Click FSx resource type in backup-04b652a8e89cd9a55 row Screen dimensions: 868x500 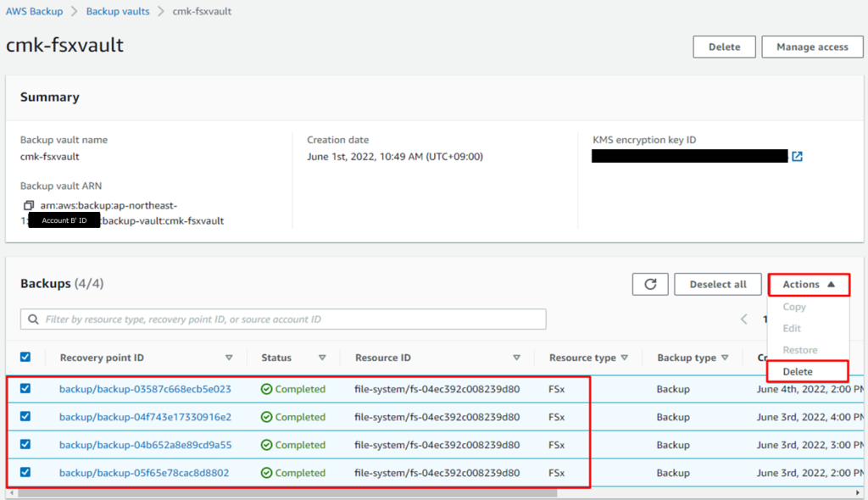(x=556, y=445)
